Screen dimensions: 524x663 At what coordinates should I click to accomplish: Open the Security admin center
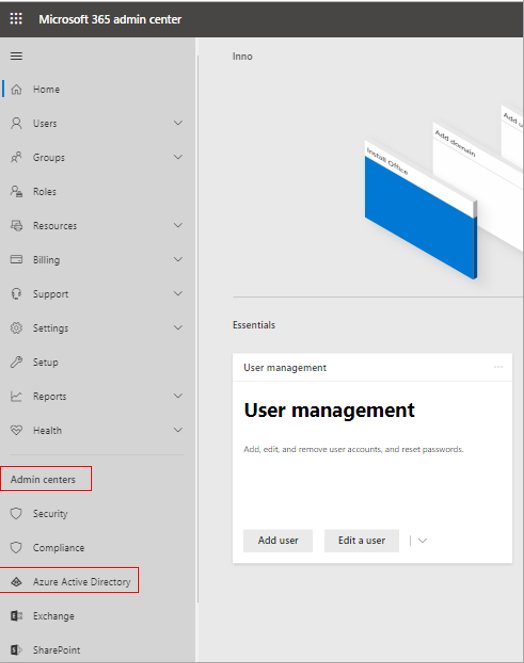[50, 514]
